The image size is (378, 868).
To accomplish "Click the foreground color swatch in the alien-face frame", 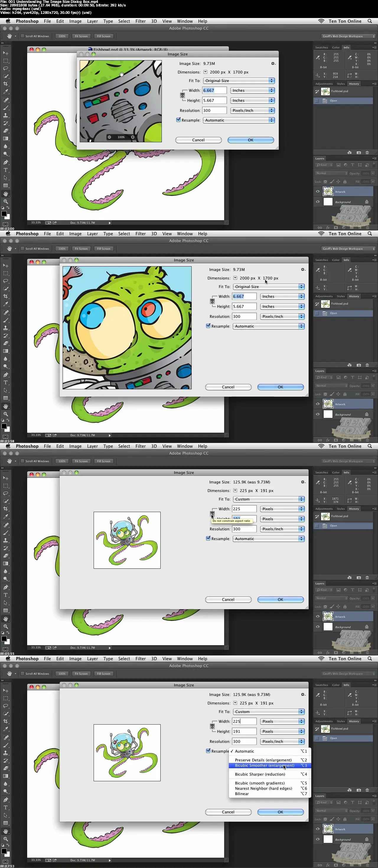I will pyautogui.click(x=4, y=426).
